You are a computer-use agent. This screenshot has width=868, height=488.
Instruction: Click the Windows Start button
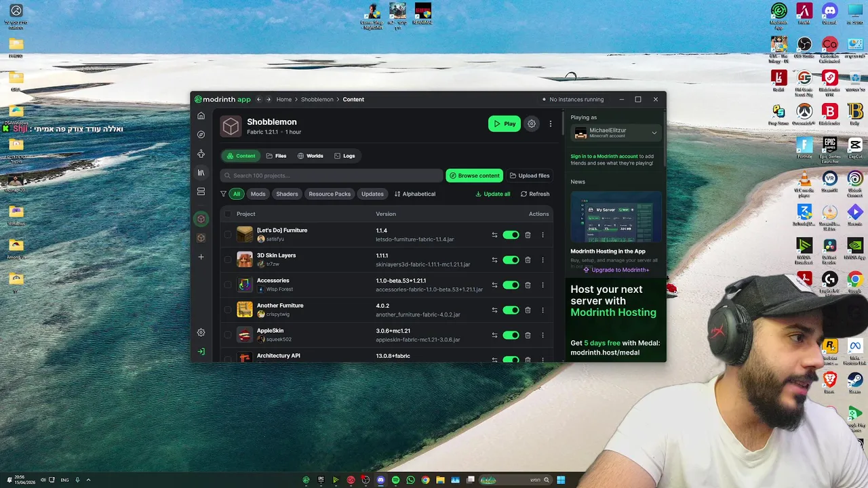561,481
